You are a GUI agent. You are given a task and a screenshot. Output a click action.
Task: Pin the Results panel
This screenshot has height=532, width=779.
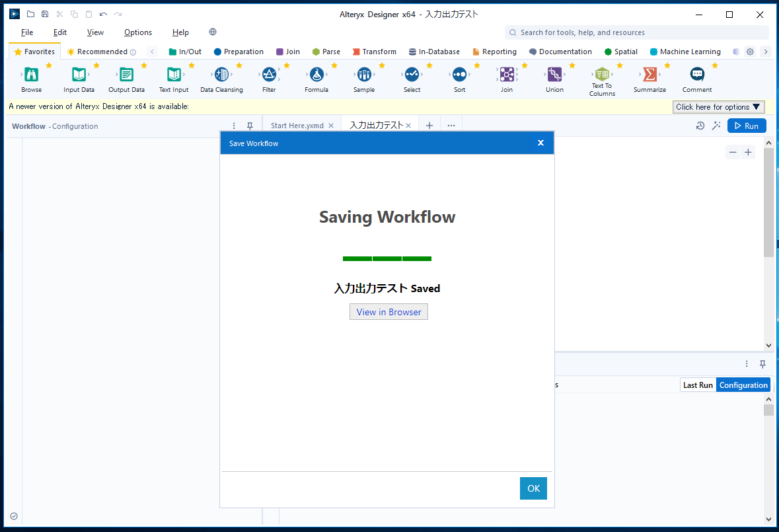click(x=762, y=363)
